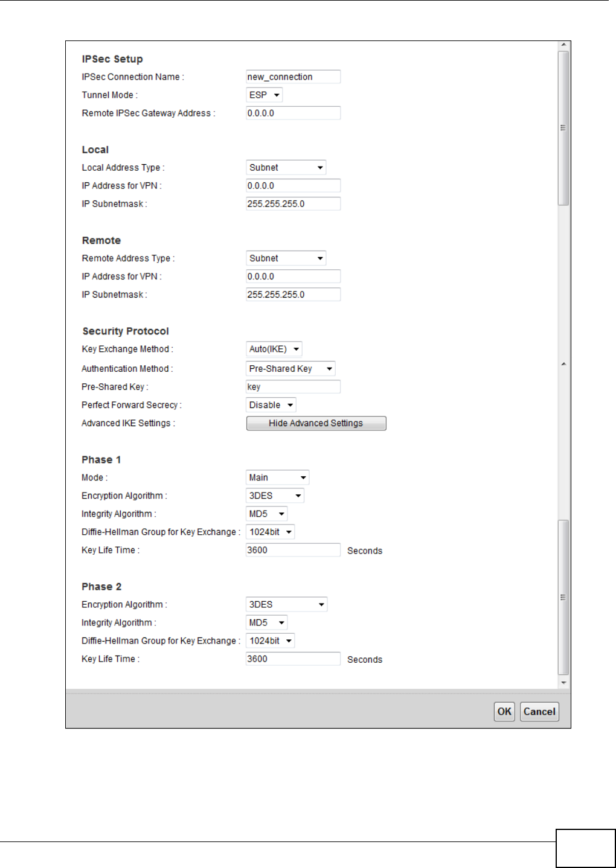This screenshot has height=868, width=616.
Task: Click the Pre-Shared Key input field
Action: (x=293, y=386)
